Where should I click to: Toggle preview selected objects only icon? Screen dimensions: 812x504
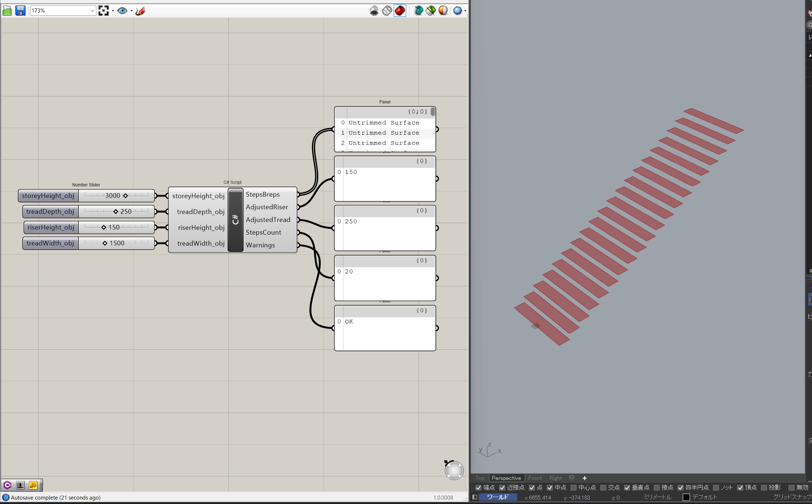click(x=419, y=11)
